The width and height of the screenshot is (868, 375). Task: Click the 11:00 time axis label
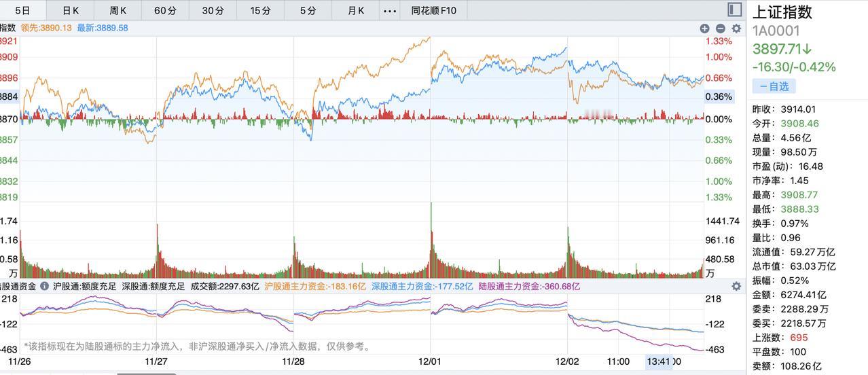coord(618,362)
